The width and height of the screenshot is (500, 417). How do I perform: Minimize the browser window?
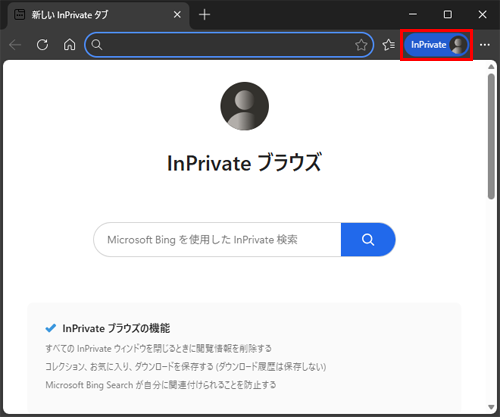(413, 14)
